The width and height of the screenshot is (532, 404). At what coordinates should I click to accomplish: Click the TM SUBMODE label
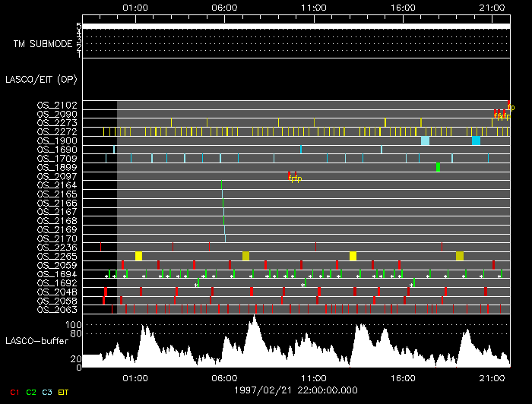43,44
